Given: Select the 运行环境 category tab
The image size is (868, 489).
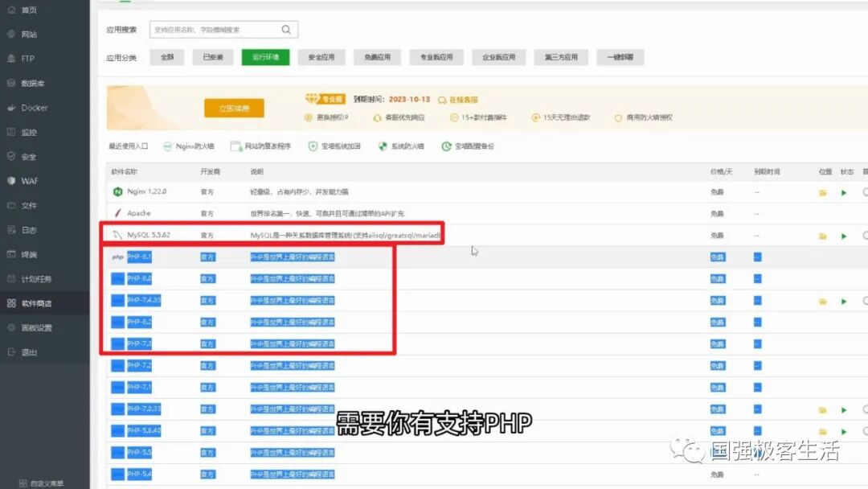Looking at the screenshot, I should [265, 57].
